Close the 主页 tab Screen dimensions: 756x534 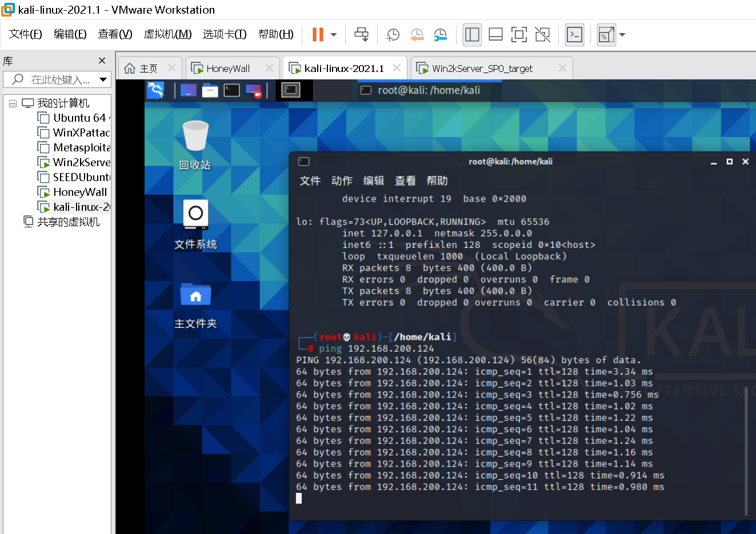pyautogui.click(x=171, y=68)
